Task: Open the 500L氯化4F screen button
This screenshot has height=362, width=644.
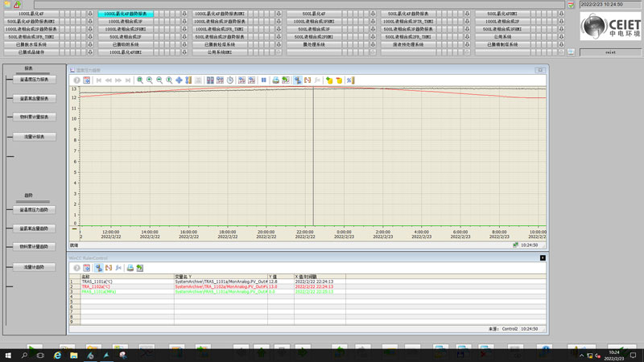Action: [x=314, y=14]
